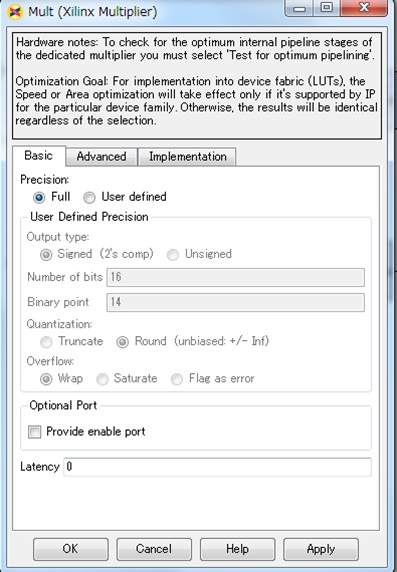Image resolution: width=397 pixels, height=572 pixels.
Task: Click the Xilinx Mult title bar icon
Action: tap(15, 11)
